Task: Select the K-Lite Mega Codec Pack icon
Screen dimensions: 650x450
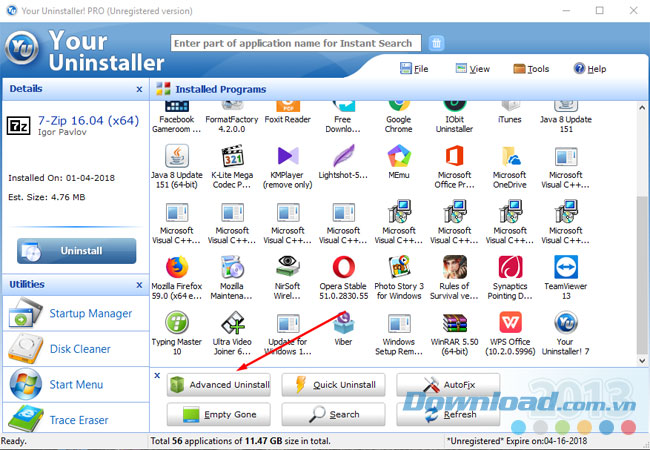Action: 232,156
